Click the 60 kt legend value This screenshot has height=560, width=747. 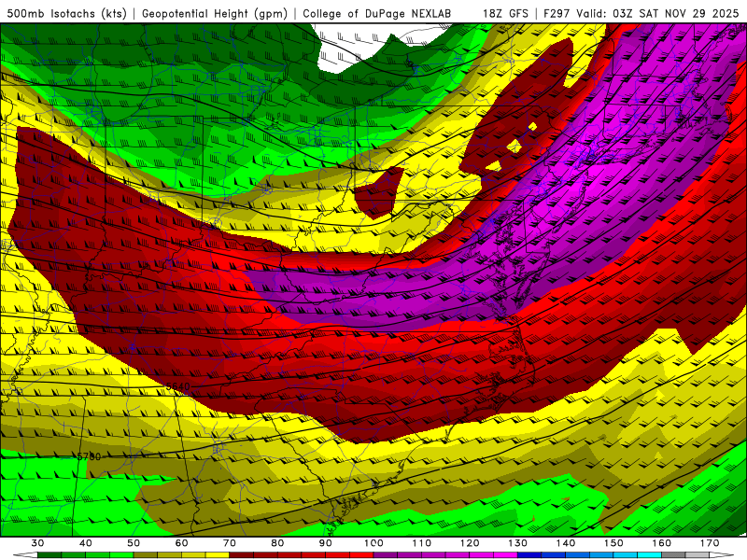tap(181, 543)
